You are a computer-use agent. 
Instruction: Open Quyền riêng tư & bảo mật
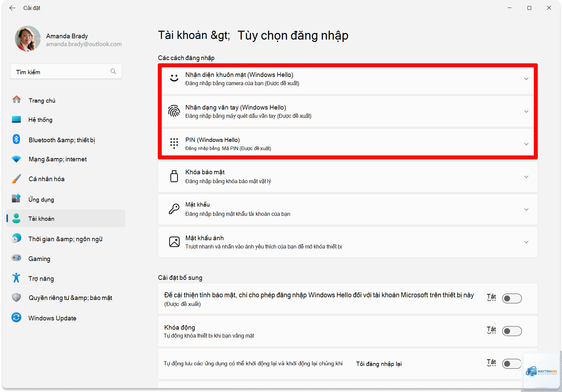(66, 298)
